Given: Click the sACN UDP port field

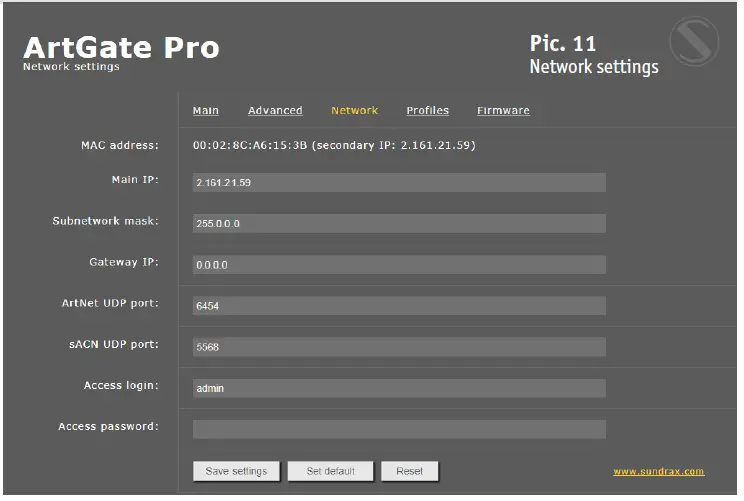Looking at the screenshot, I should 399,347.
